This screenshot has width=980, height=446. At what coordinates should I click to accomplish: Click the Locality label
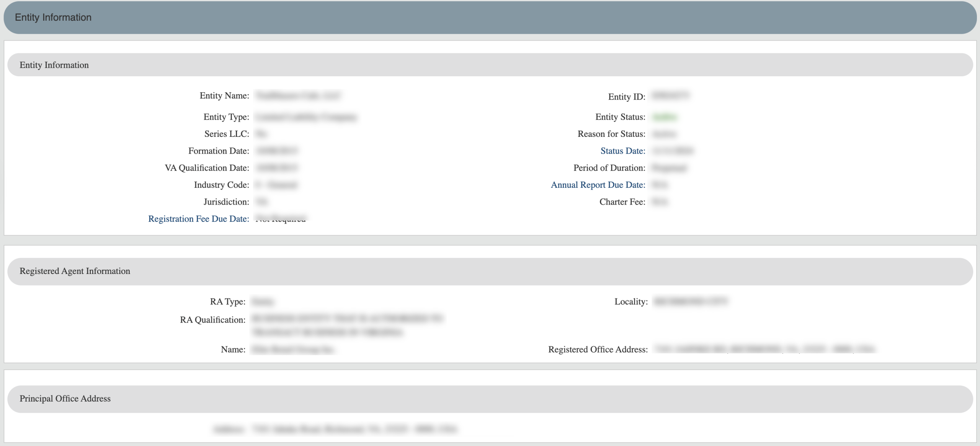click(631, 302)
